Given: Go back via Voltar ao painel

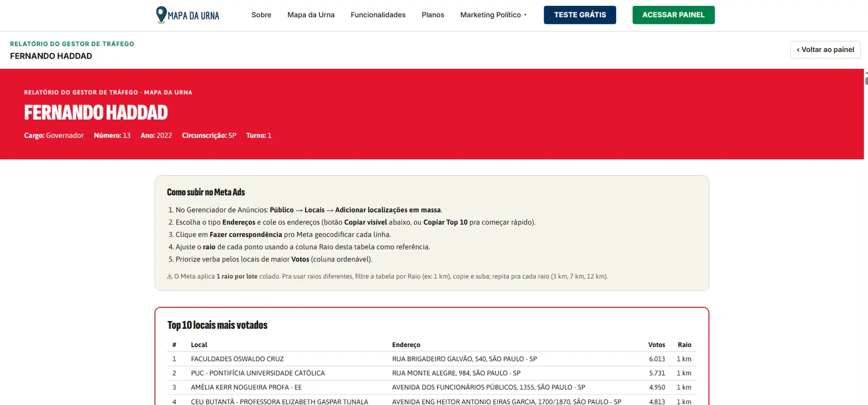Looking at the screenshot, I should coord(825,49).
